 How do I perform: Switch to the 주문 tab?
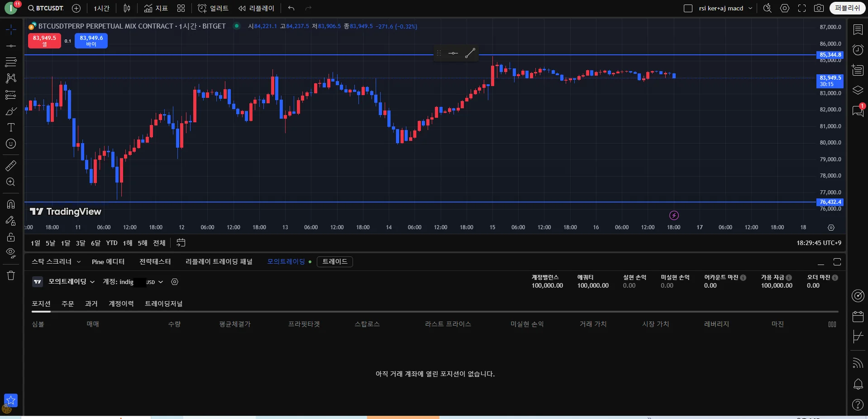point(67,303)
